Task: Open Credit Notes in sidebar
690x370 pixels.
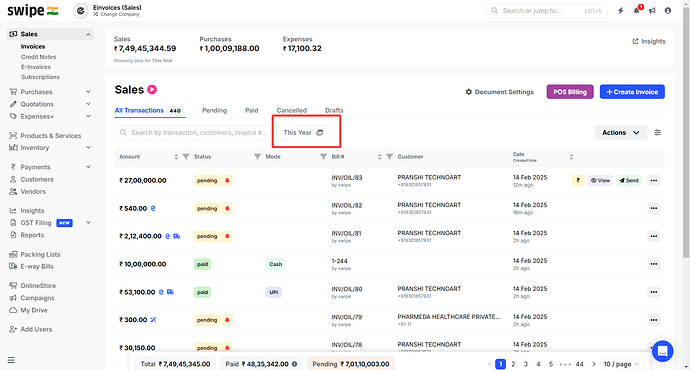Action: tap(38, 57)
